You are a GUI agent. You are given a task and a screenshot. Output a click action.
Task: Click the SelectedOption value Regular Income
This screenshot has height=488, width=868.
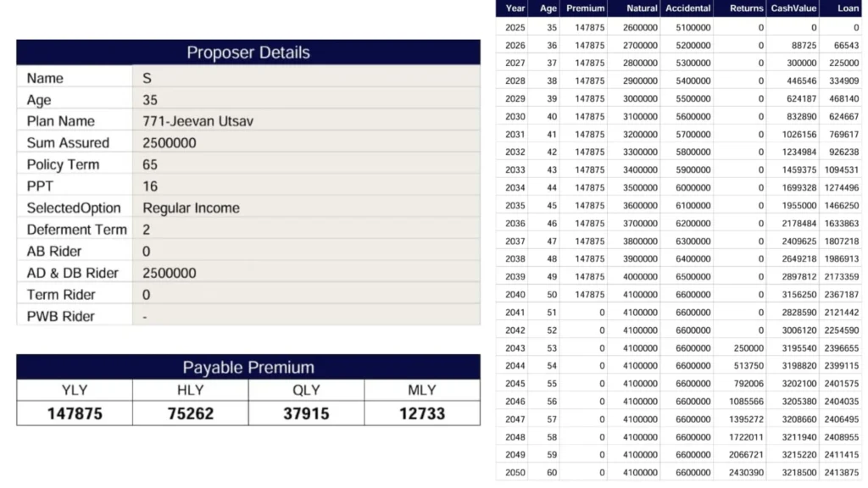point(191,208)
